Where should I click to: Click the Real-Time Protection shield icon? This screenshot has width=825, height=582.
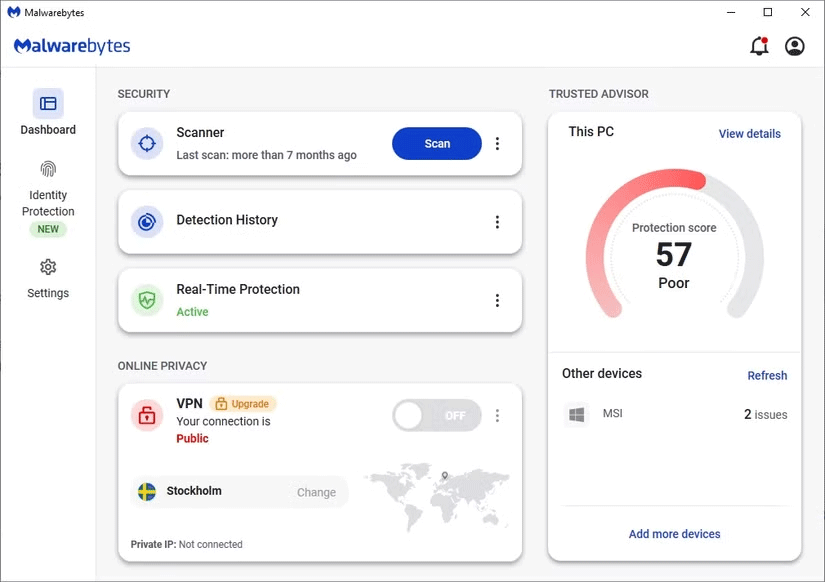point(147,300)
